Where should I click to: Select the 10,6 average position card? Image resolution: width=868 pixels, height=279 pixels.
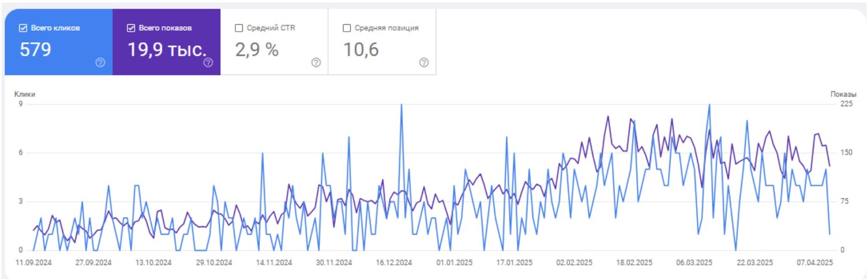382,42
